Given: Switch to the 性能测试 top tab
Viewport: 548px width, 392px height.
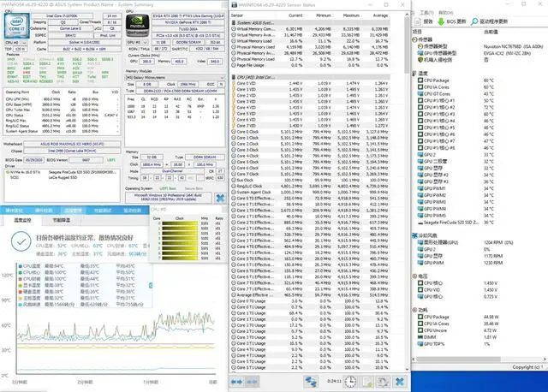Looking at the screenshot, I should coord(103,211).
